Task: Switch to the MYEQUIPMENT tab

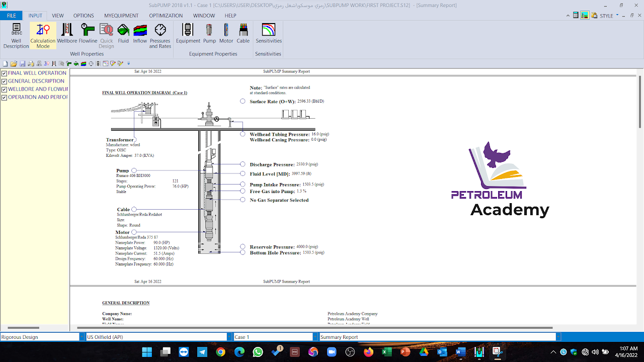Action: [121, 16]
